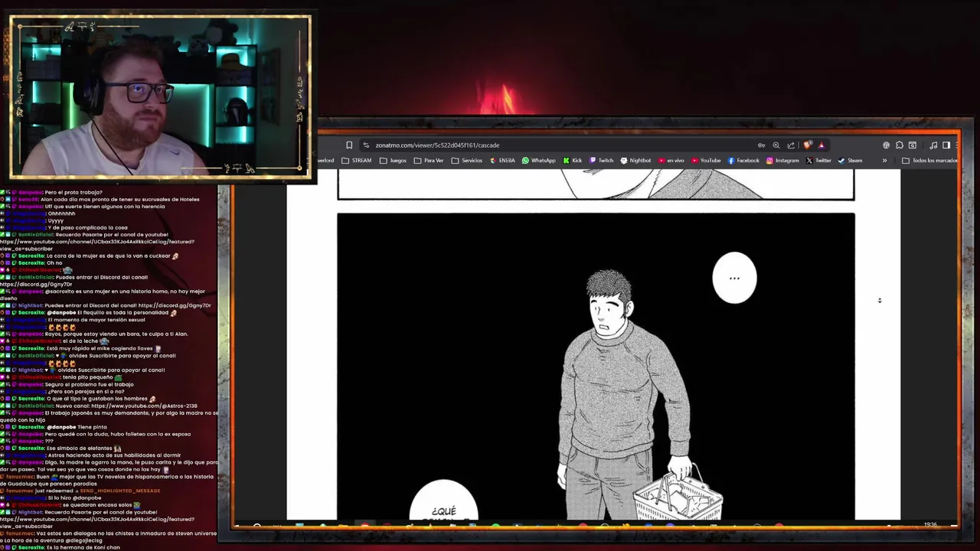Open the ENEBA bookmark

pos(502,161)
